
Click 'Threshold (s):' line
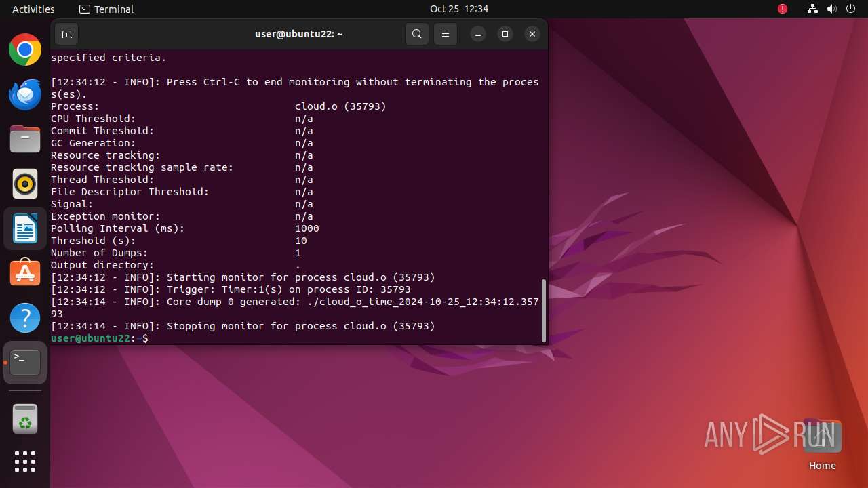(179, 241)
